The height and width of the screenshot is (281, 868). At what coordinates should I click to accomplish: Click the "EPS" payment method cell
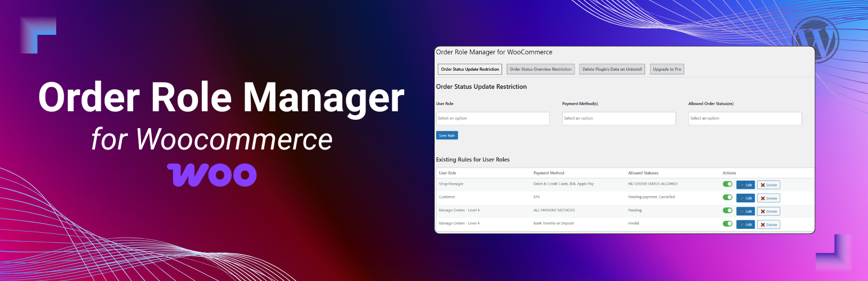(x=537, y=197)
